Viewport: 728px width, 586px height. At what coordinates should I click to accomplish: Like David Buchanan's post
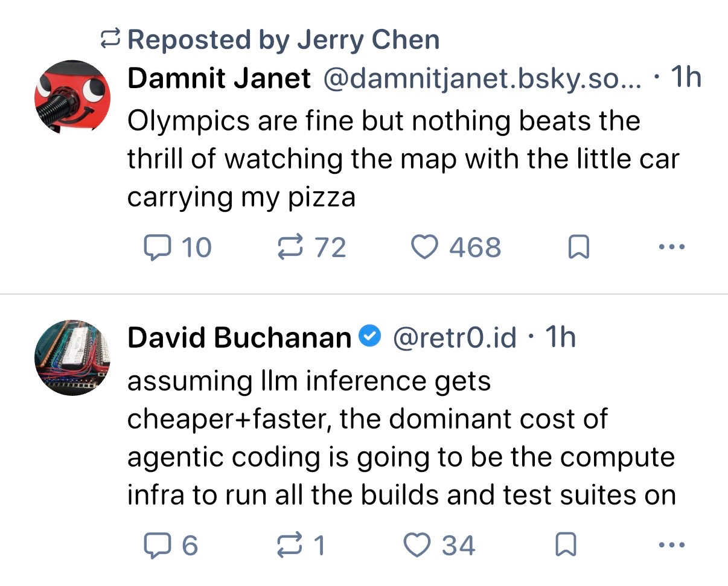pyautogui.click(x=417, y=546)
